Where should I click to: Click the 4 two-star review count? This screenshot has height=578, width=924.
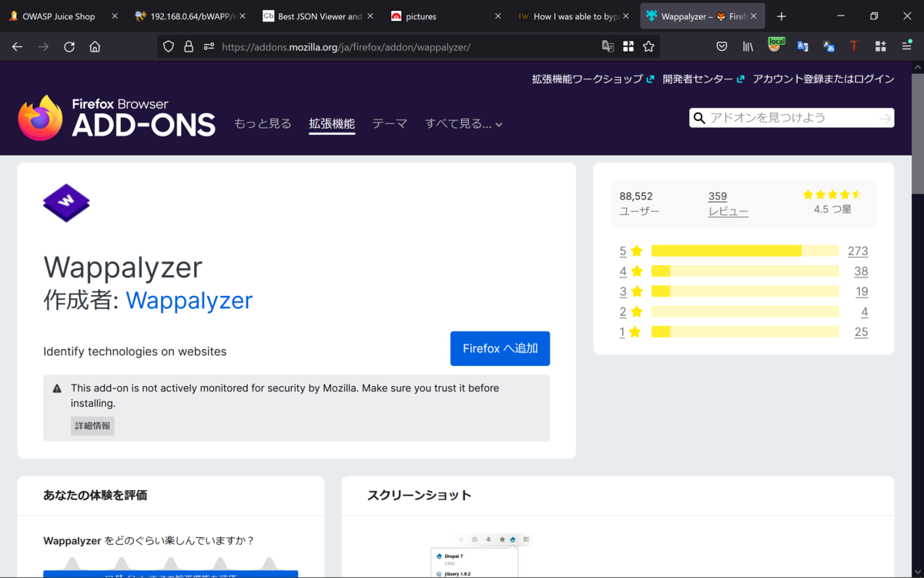tap(865, 311)
